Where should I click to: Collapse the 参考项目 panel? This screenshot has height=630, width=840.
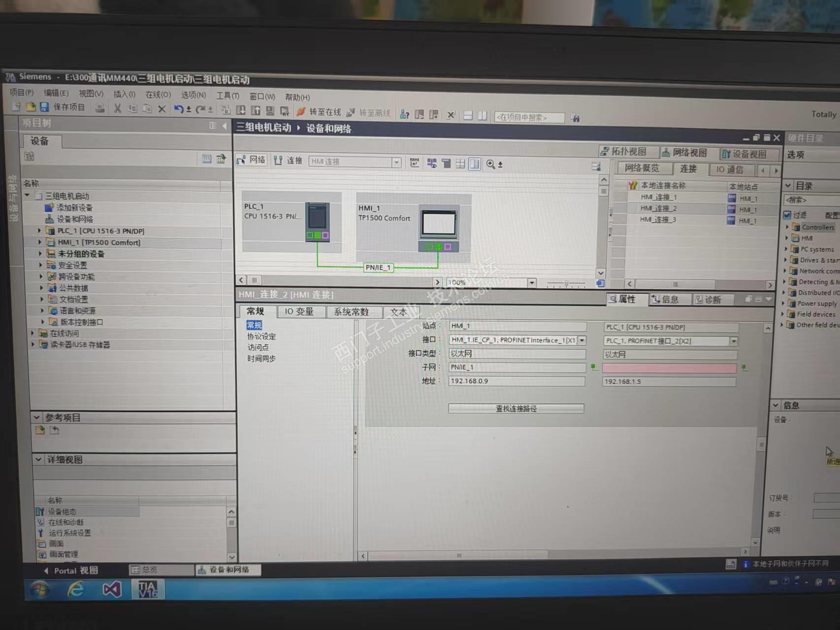click(37, 417)
